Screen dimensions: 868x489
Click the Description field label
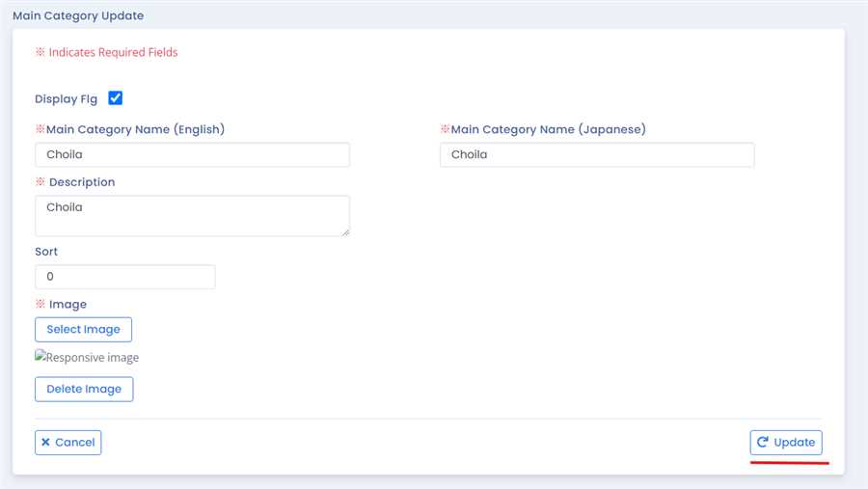(81, 182)
